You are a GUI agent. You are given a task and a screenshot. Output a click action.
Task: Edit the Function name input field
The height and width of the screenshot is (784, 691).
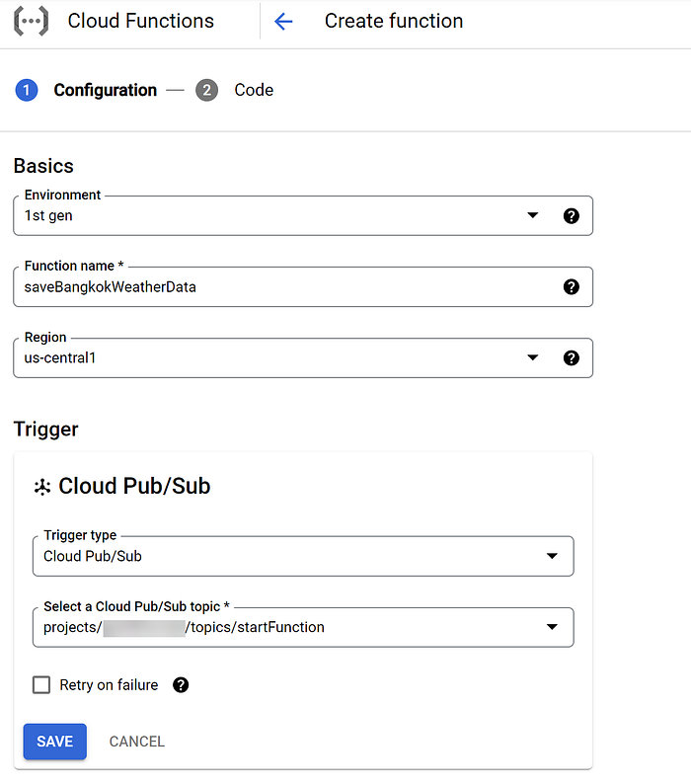point(303,287)
